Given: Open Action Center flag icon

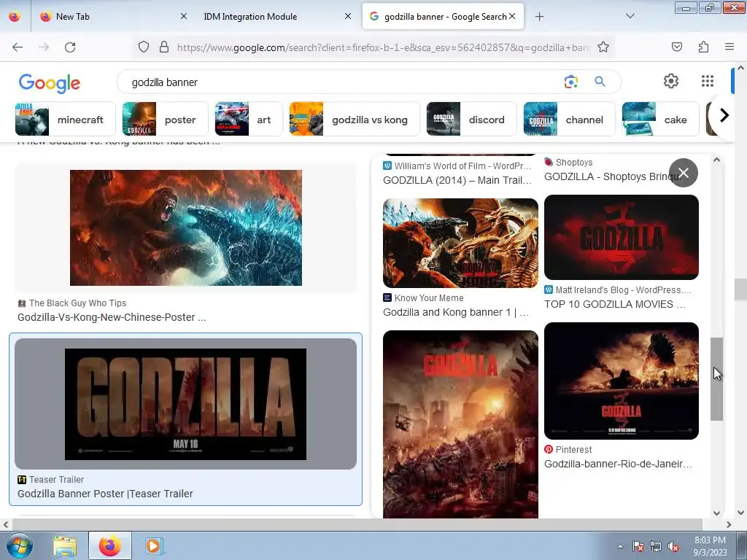Looking at the screenshot, I should pyautogui.click(x=638, y=547).
